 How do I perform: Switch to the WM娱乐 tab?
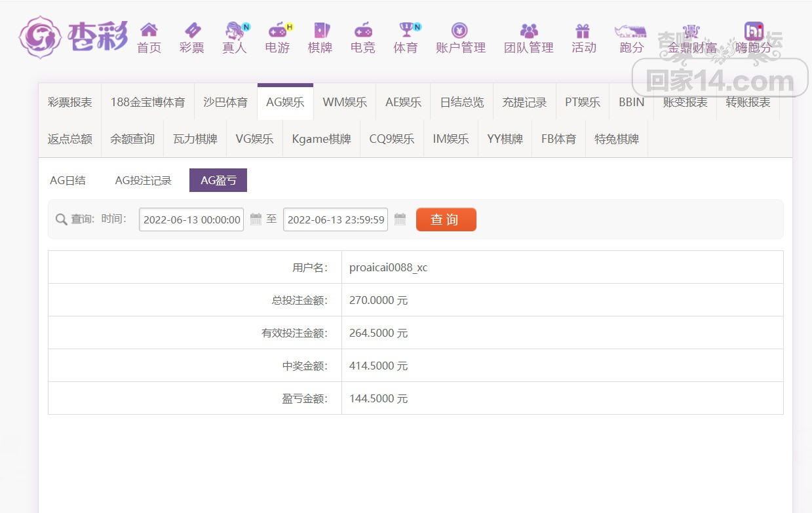tap(345, 102)
